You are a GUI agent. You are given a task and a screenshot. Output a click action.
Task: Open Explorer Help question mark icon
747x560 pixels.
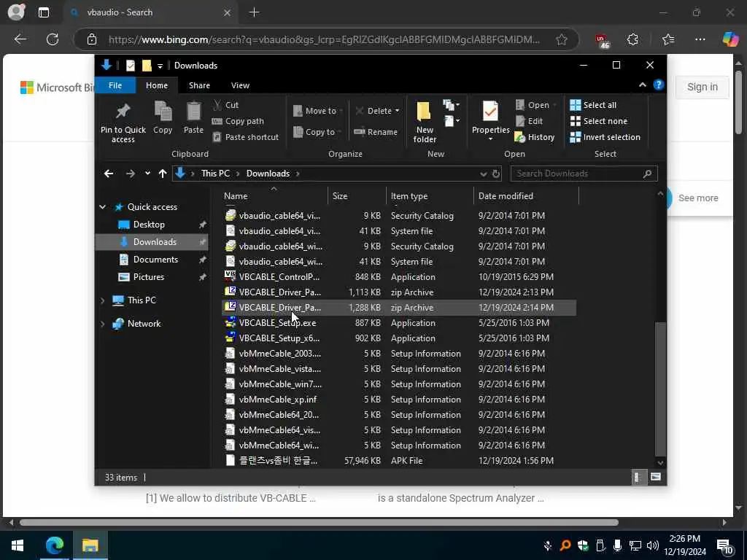(x=659, y=85)
